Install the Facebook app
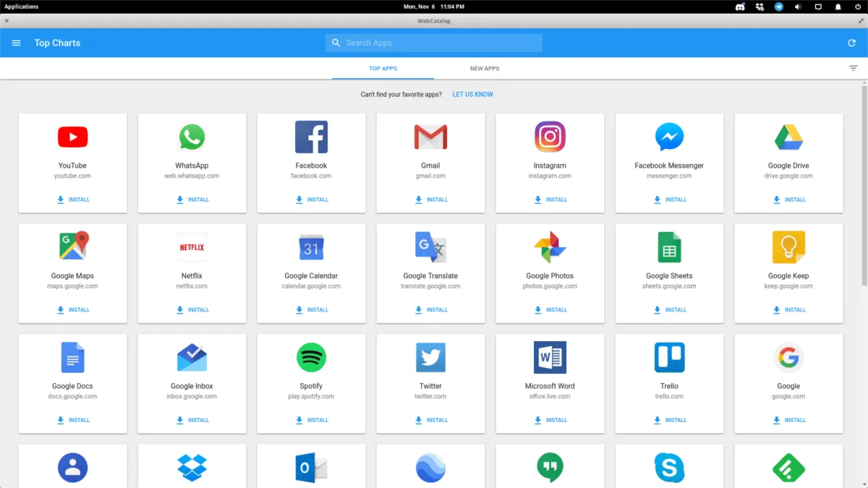This screenshot has width=868, height=488. (x=312, y=200)
